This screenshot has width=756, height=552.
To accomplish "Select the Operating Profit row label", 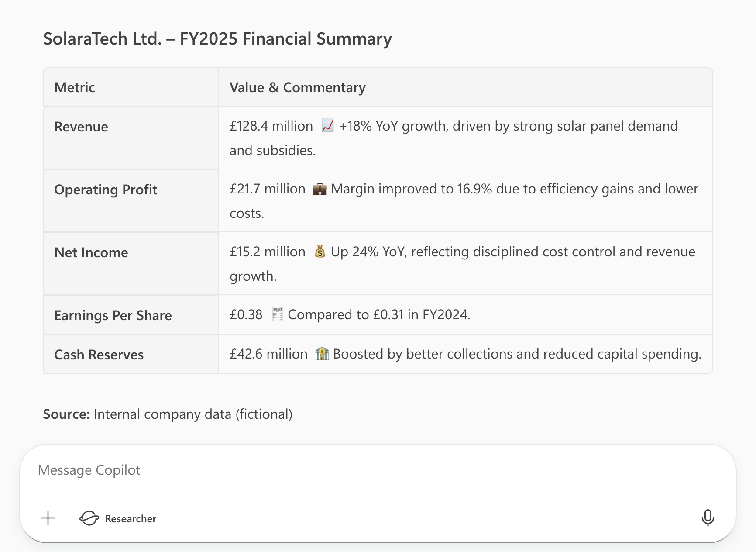I will (x=106, y=190).
